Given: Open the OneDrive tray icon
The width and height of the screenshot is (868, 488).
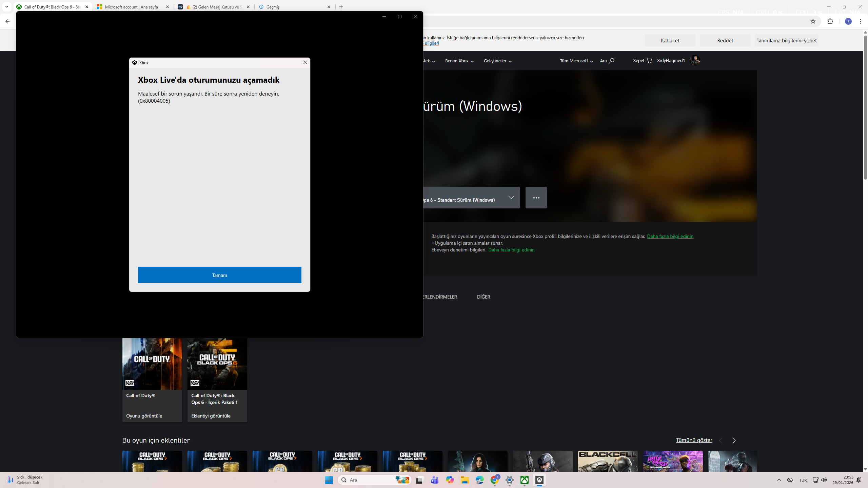Looking at the screenshot, I should coord(790,480).
